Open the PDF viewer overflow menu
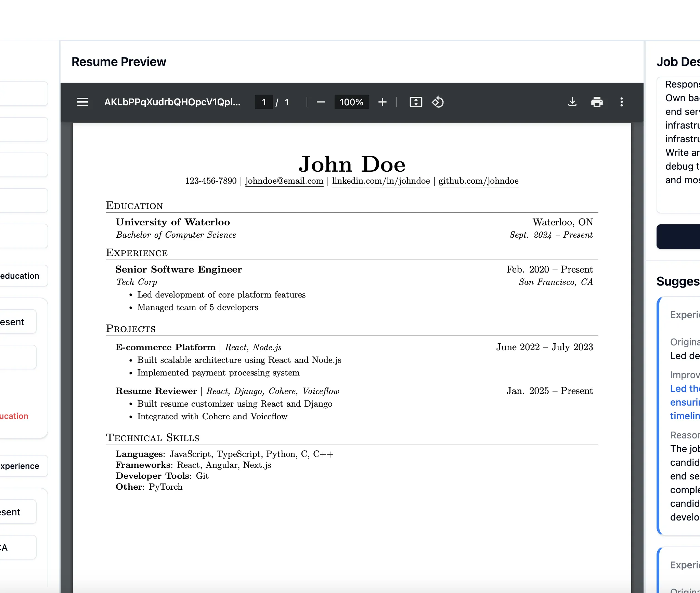The height and width of the screenshot is (593, 700). click(622, 102)
